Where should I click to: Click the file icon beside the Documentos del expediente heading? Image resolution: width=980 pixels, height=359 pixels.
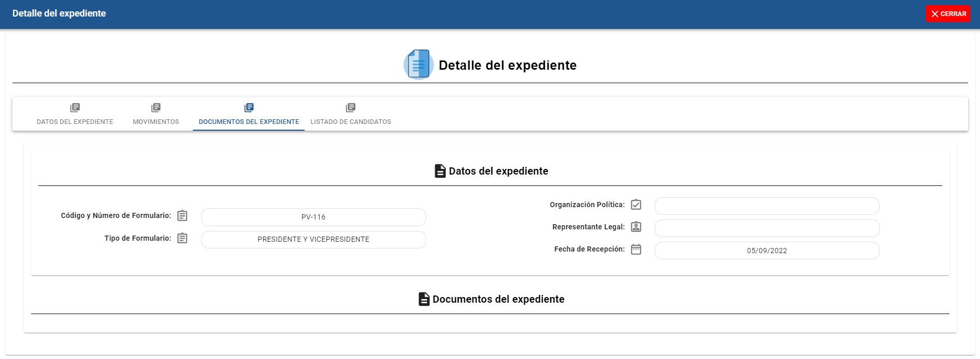click(424, 299)
